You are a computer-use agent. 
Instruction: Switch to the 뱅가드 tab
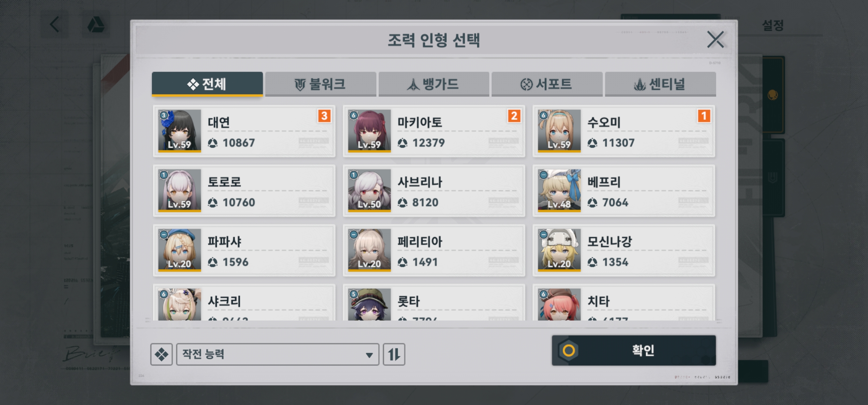(x=434, y=84)
